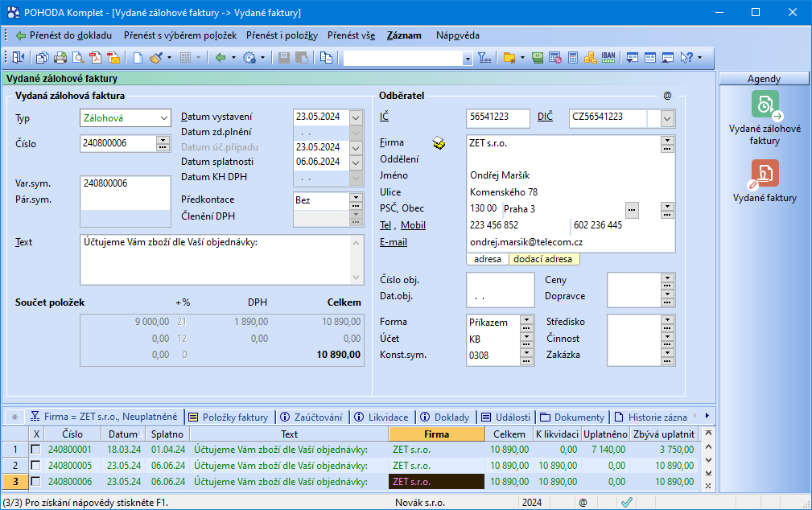Open Datum vystavení date dropdown
The height and width of the screenshot is (510, 812).
coord(356,117)
